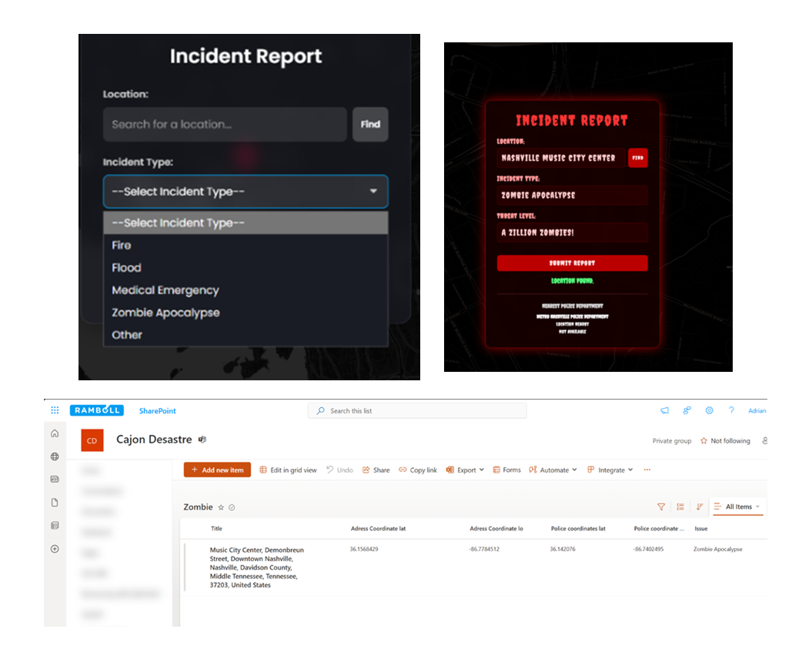Screen dimensions: 812x659
Task: Click the home icon in left rail
Action: [x=55, y=433]
